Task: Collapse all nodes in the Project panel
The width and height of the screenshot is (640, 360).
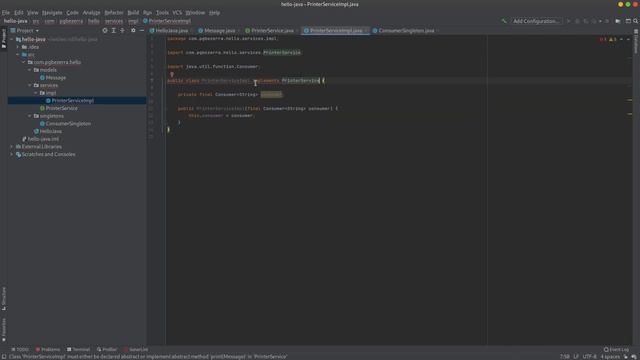Action: tap(122, 30)
